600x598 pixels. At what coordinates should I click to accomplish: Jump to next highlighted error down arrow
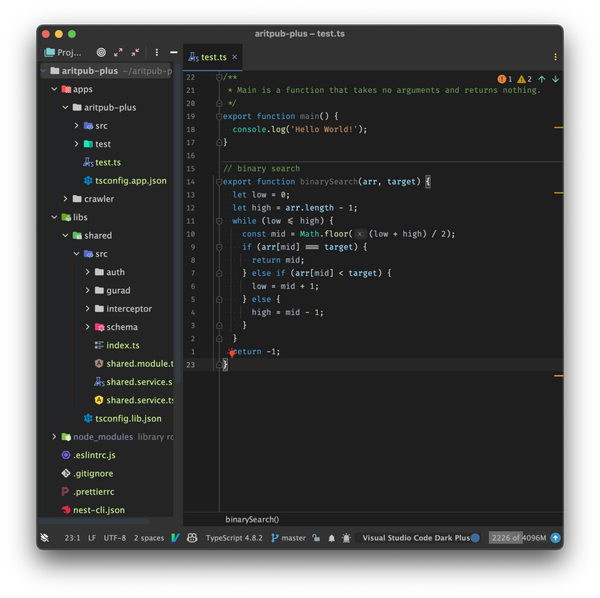556,79
